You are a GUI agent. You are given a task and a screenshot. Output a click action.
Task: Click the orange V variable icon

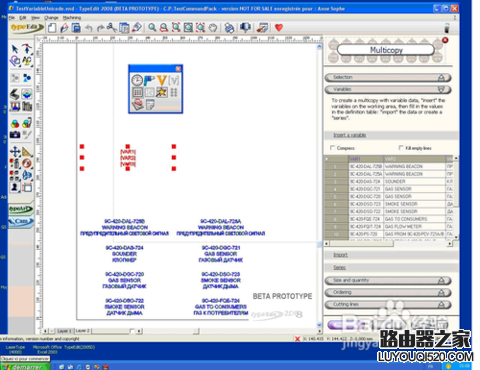coord(161,80)
